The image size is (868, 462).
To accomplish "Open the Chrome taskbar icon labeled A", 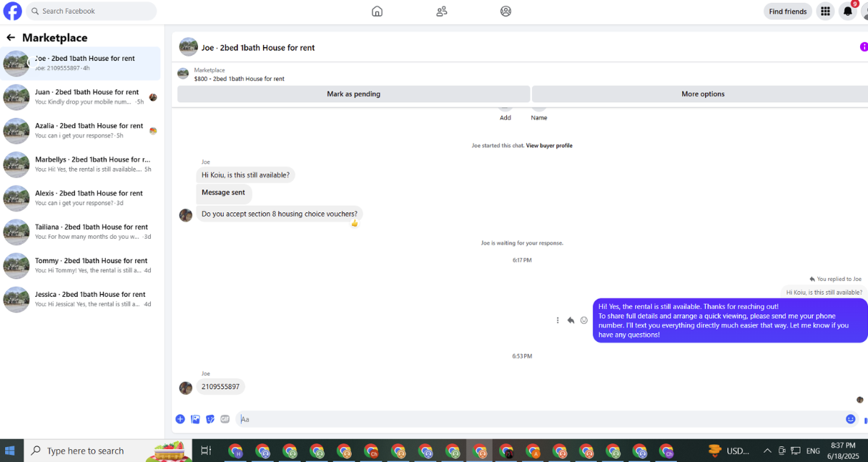I will (533, 451).
